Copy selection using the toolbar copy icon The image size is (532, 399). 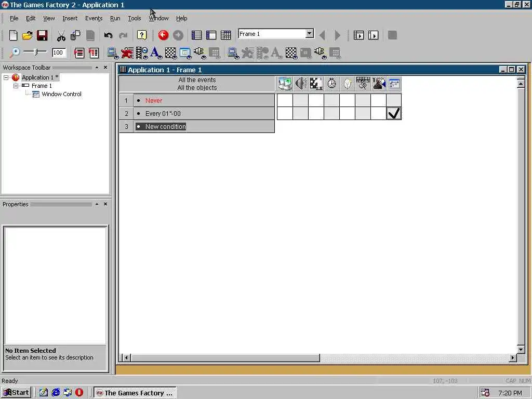pyautogui.click(x=75, y=35)
